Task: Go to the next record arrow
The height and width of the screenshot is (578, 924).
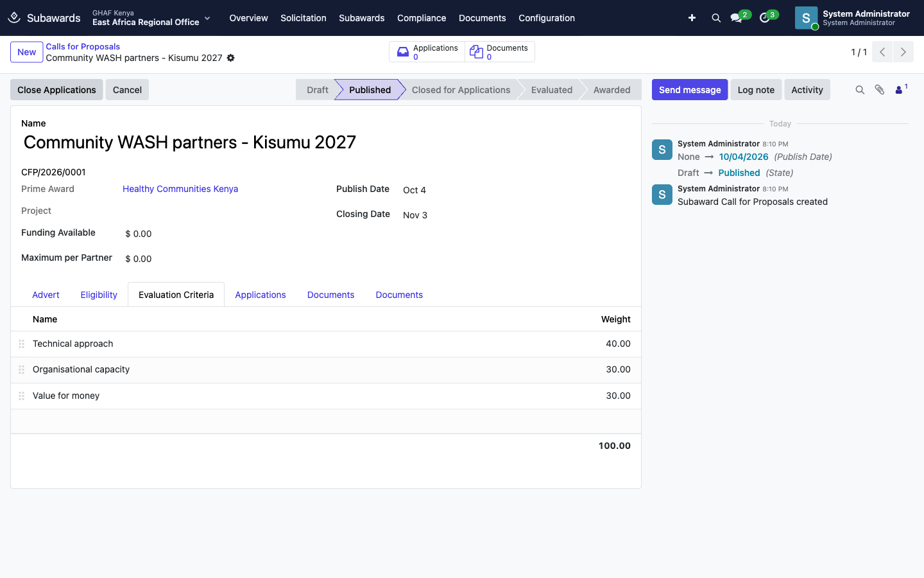Action: coord(903,52)
